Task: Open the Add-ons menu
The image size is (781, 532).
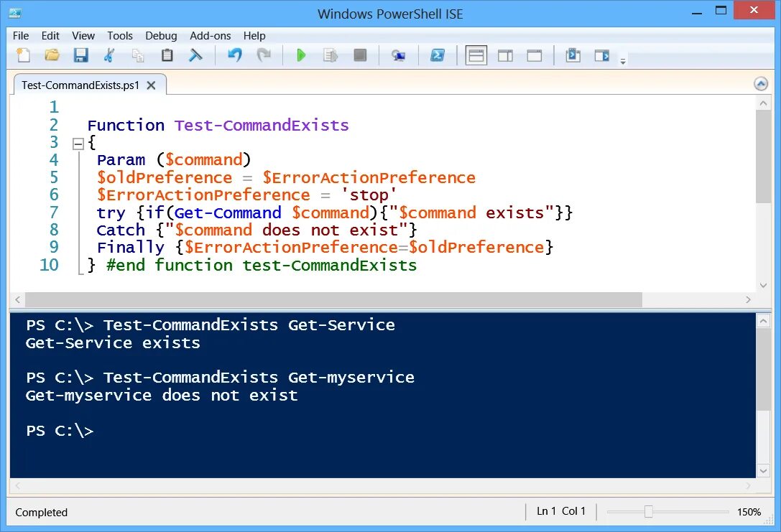Action: (211, 36)
